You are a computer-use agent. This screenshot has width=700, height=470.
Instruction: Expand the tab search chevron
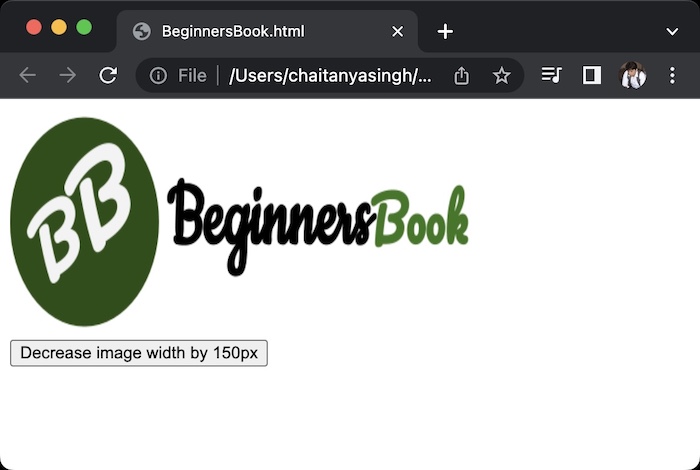(x=672, y=32)
